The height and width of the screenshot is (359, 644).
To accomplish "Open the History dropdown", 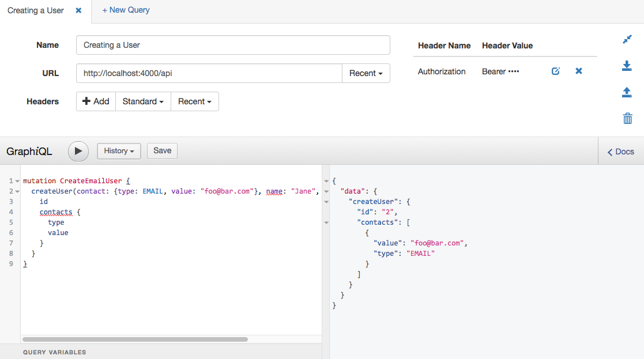I will pos(119,151).
